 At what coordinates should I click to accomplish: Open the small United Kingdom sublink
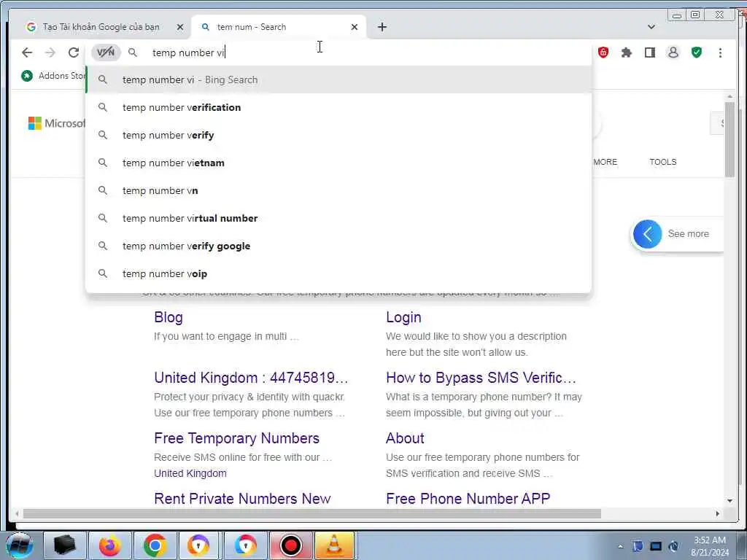pos(190,473)
